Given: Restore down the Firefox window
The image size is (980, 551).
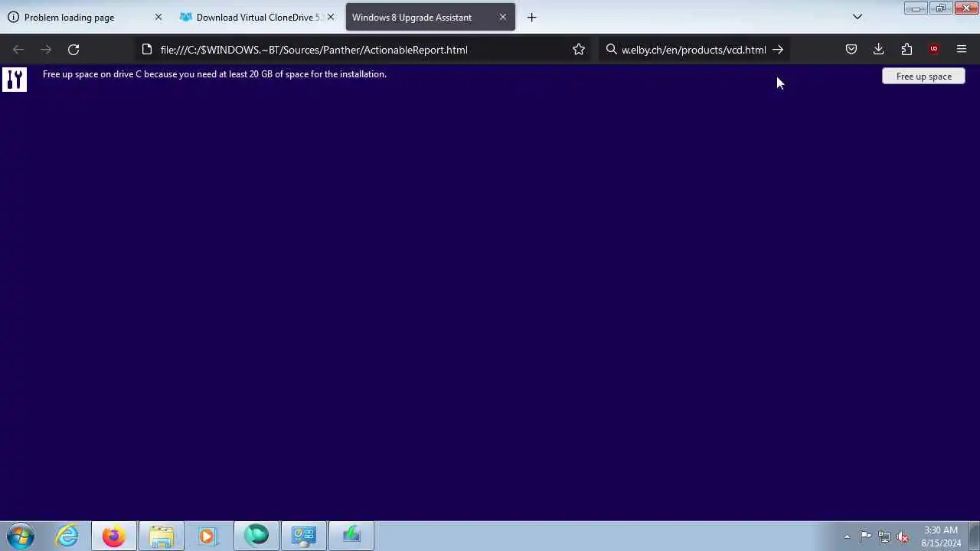Looking at the screenshot, I should click(940, 8).
